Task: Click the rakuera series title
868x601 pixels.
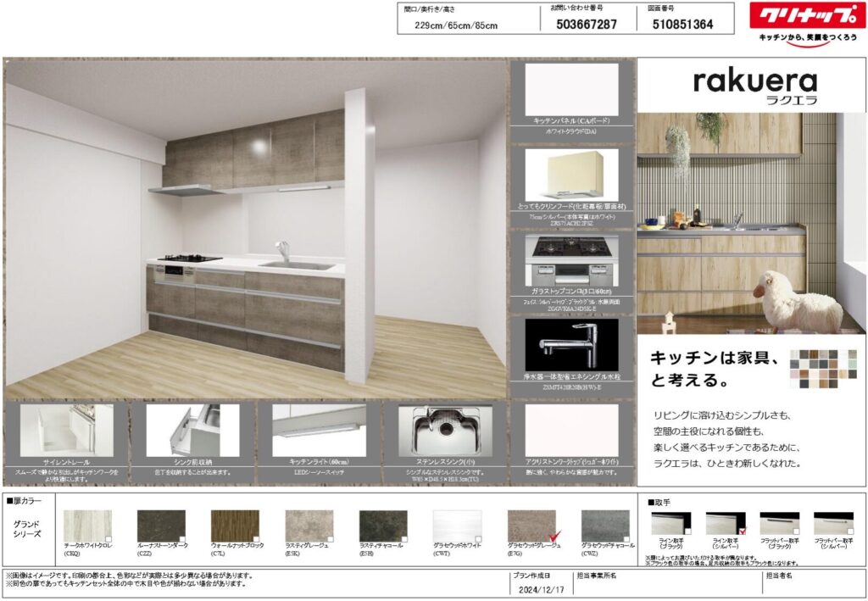Action: tap(754, 81)
